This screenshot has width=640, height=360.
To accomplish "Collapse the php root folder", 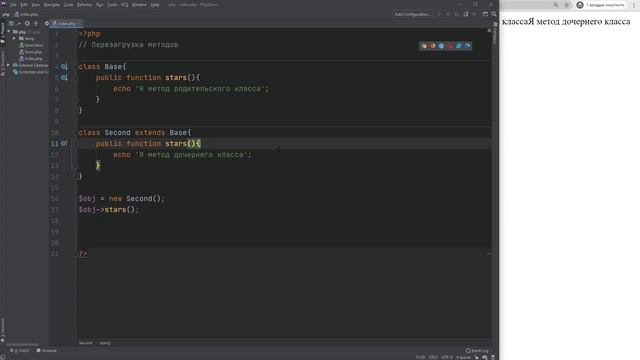I will [x=9, y=32].
